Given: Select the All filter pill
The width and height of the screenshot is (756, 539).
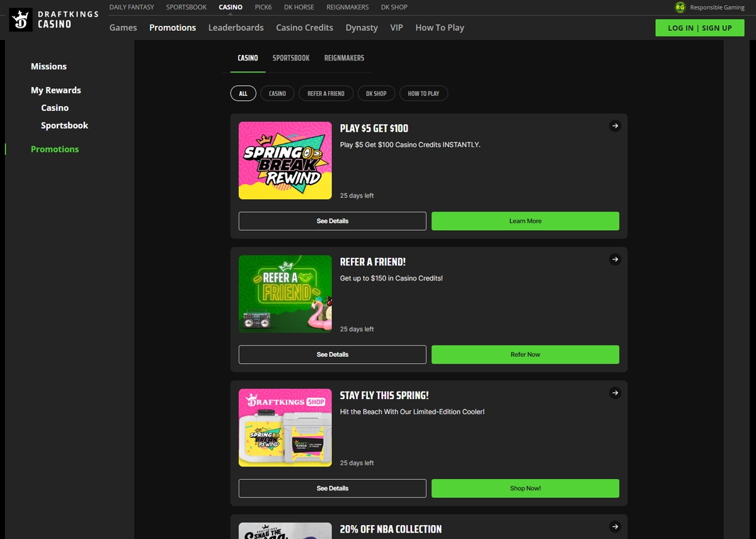Looking at the screenshot, I should pos(243,93).
